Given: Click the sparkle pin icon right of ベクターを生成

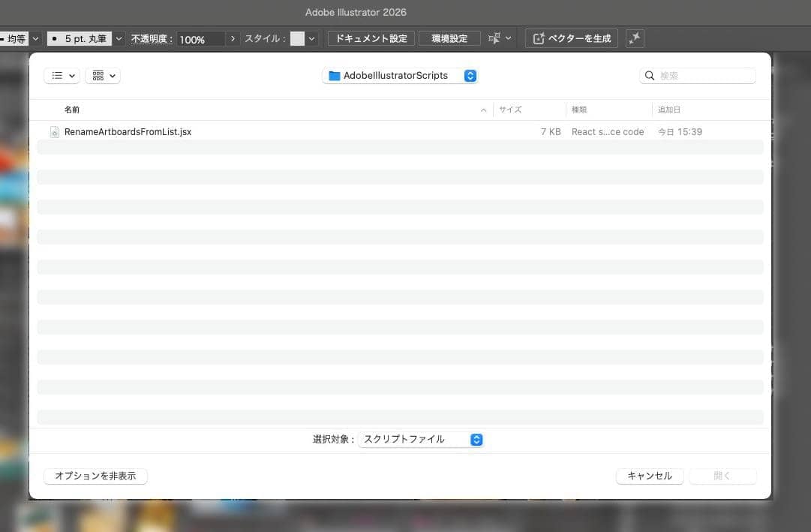Looking at the screenshot, I should [x=635, y=38].
